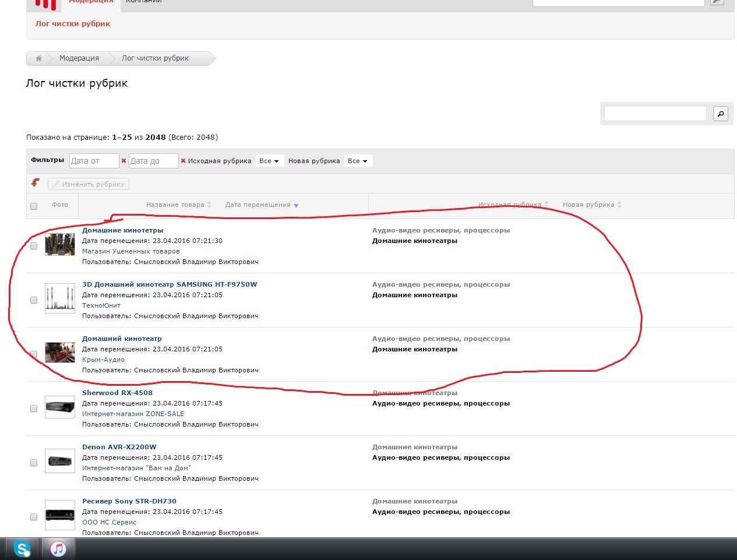This screenshot has height=560, width=737.
Task: Open the 'Новая рубрика' Все dropdown
Action: click(358, 161)
